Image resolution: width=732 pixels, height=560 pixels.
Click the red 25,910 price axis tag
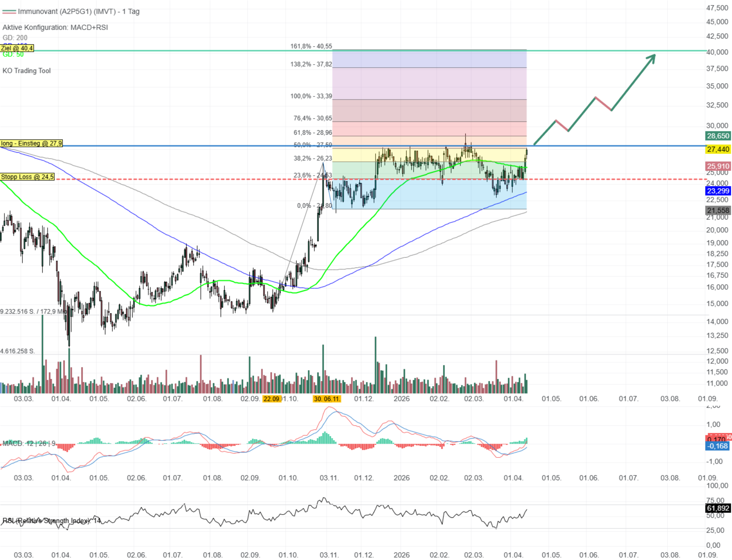pyautogui.click(x=718, y=166)
